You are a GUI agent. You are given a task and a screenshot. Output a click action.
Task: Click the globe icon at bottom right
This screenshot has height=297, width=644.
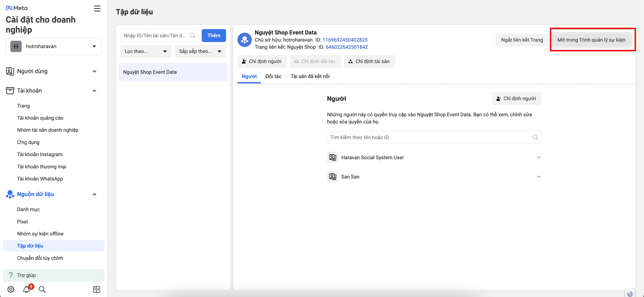click(630, 293)
